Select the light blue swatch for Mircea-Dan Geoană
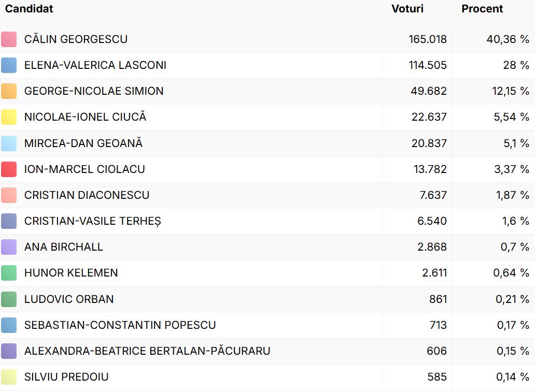The image size is (535, 392). (9, 143)
